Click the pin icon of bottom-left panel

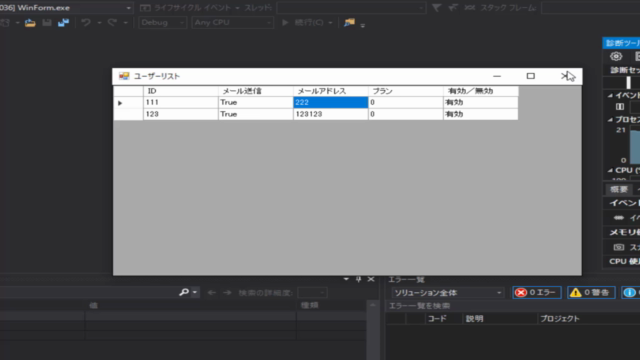(358, 279)
